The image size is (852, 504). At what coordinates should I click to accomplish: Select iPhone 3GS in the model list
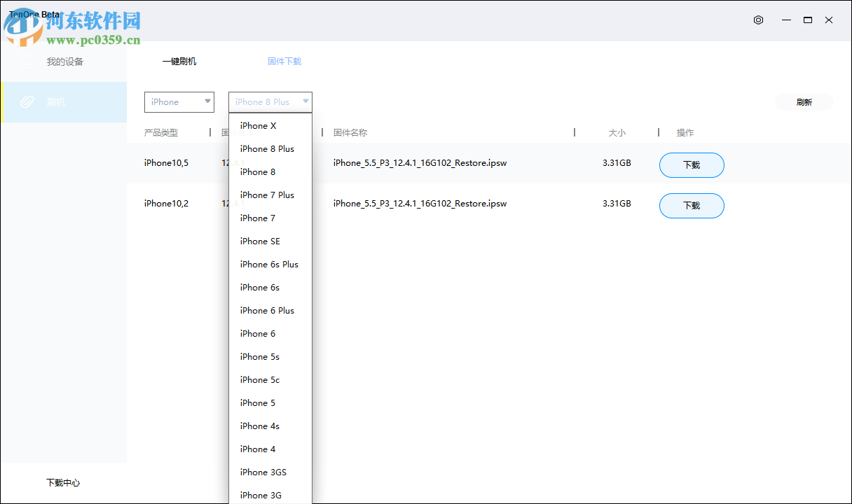[x=270, y=472]
